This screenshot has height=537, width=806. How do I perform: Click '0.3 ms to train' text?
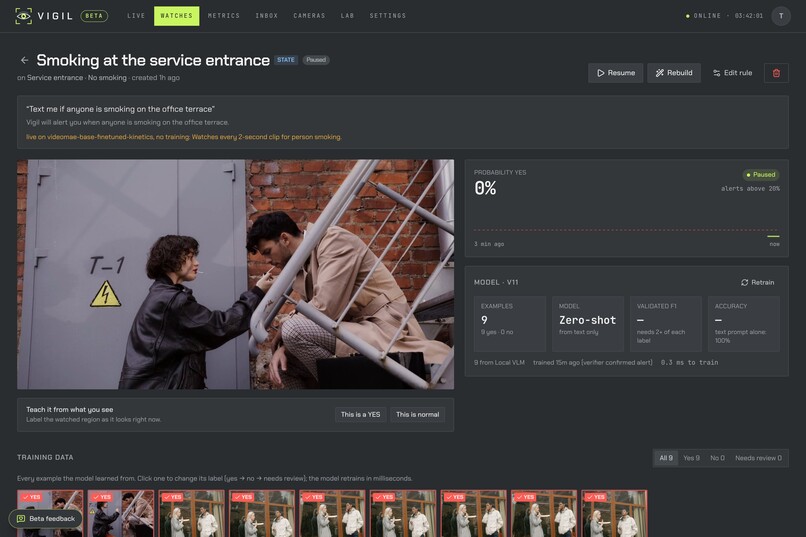tap(689, 362)
